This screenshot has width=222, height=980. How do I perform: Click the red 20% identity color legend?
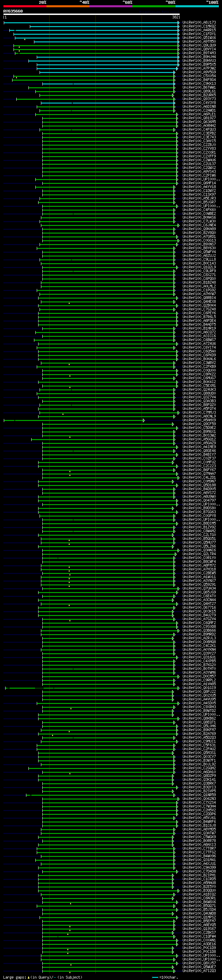(25, 6)
